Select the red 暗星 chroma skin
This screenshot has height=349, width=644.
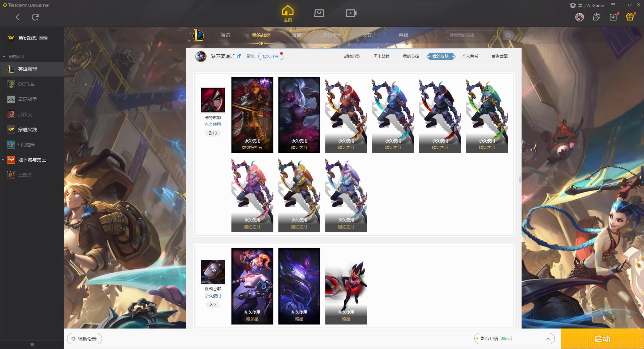[x=346, y=286]
